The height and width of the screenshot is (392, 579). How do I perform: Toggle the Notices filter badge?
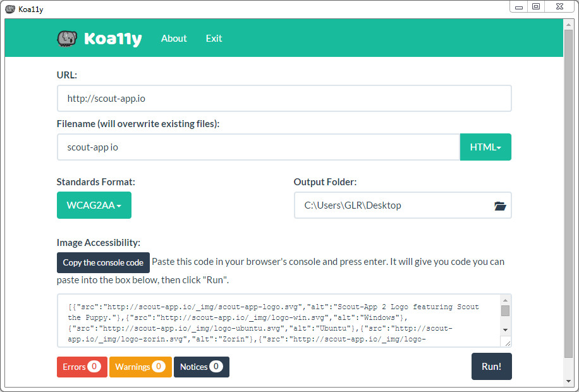202,367
